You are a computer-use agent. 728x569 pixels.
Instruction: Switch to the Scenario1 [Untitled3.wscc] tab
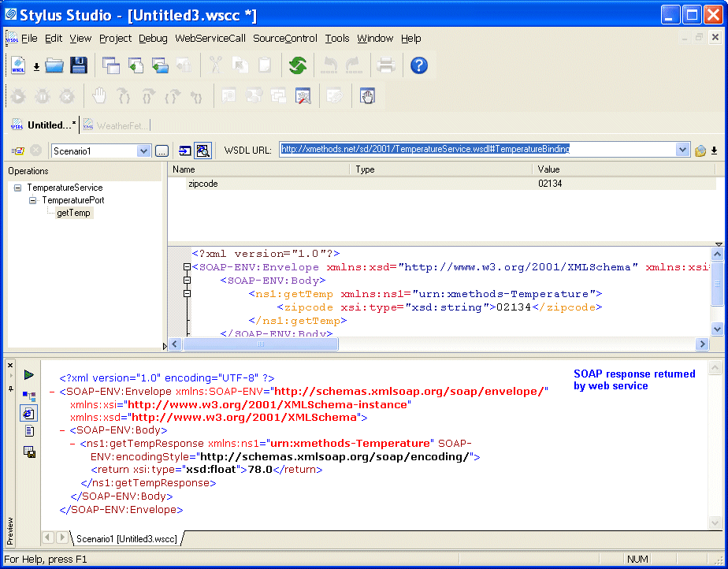coord(126,538)
